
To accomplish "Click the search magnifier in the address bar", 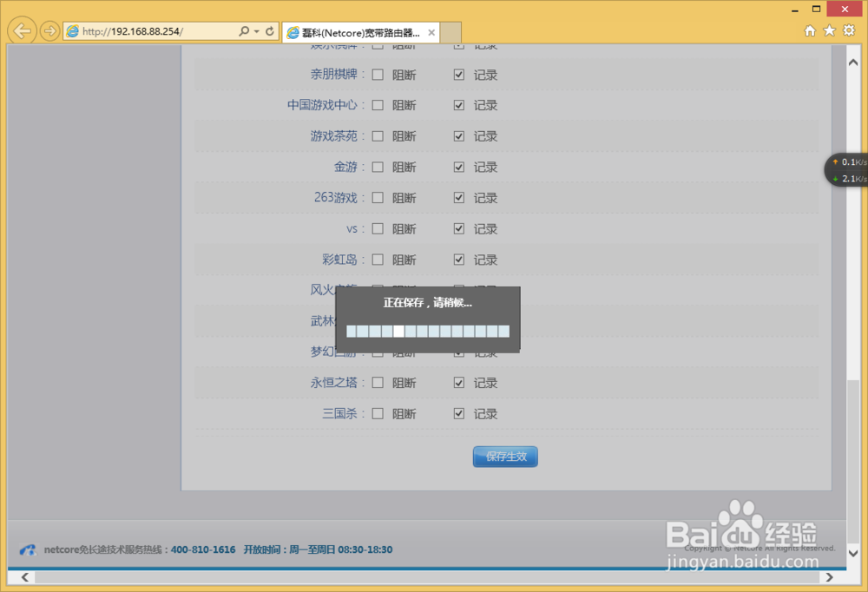I will point(244,30).
